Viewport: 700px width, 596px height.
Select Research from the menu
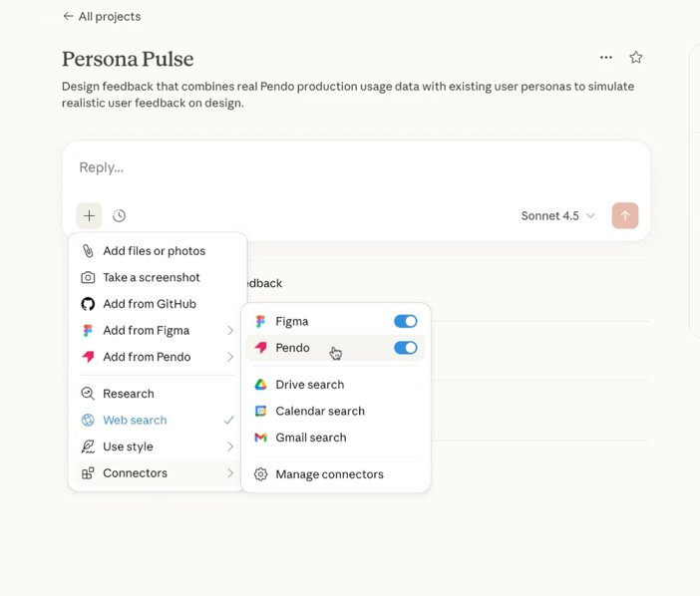[128, 394]
